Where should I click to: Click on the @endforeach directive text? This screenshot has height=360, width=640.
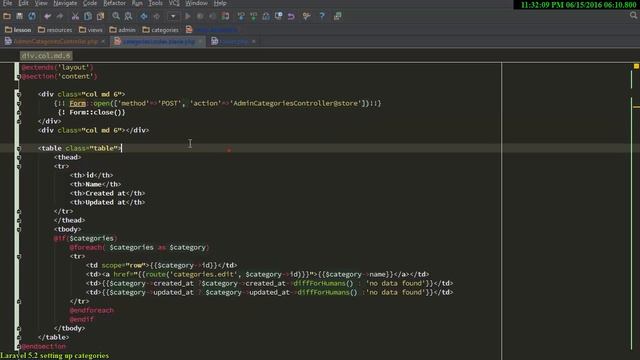pyautogui.click(x=91, y=310)
